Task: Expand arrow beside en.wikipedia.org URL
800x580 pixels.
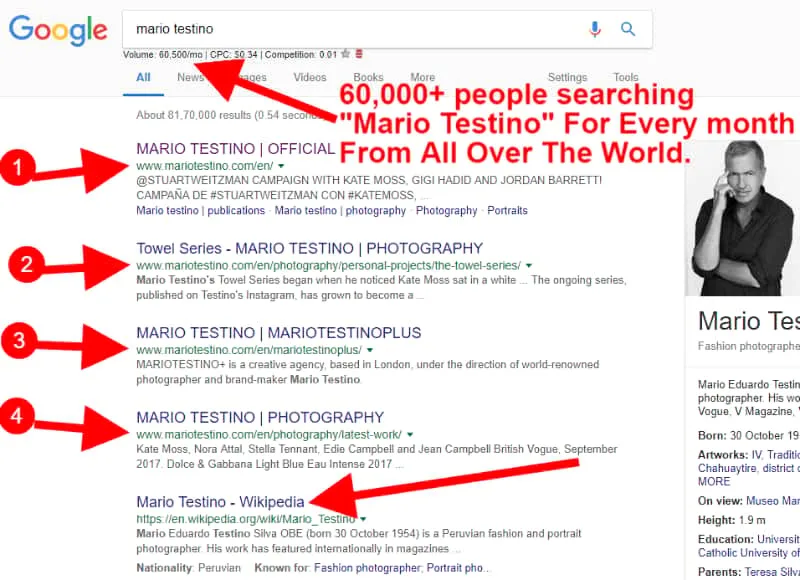Action: [x=363, y=519]
